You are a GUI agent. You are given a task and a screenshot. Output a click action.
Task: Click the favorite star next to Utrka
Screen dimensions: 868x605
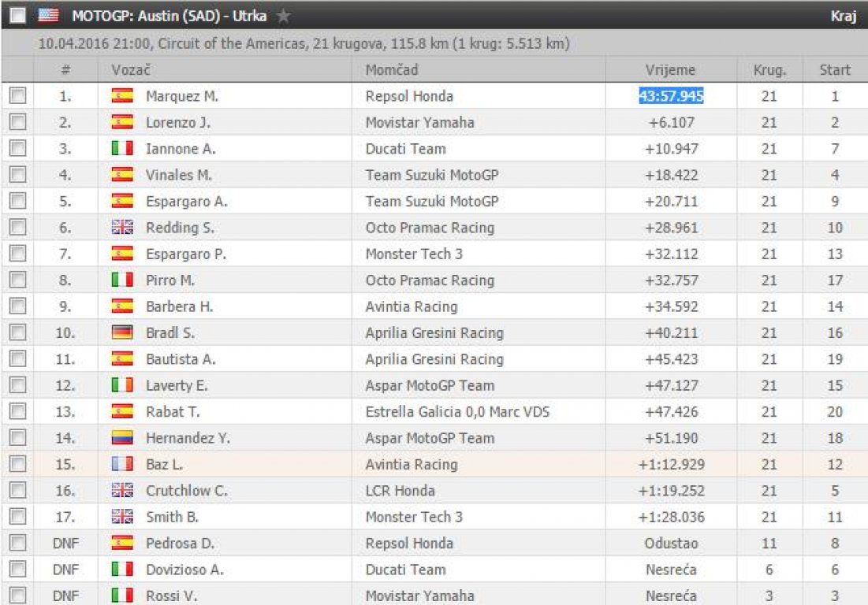click(284, 16)
